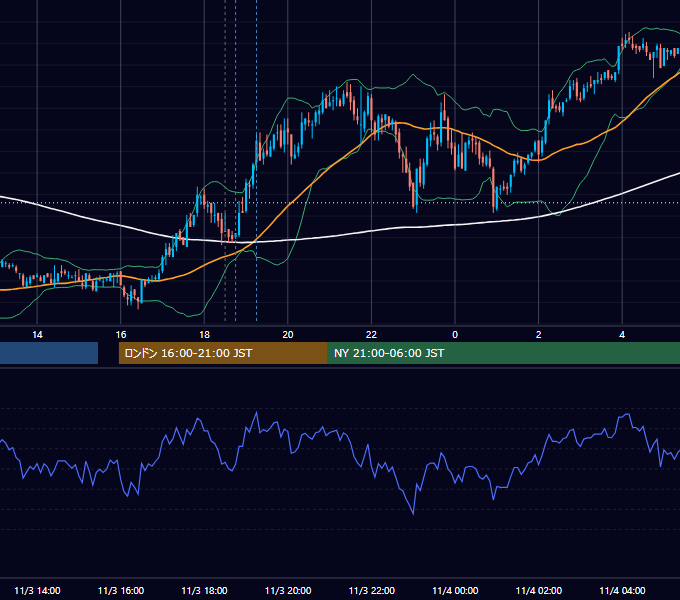Screen dimensions: 680x600
Task: Click the 11/3 18:00 time label
Action: (x=204, y=590)
